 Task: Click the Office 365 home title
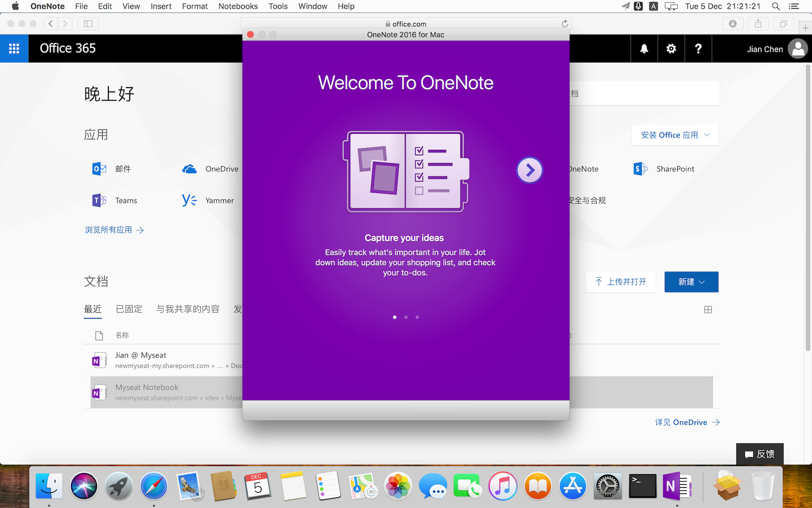68,49
